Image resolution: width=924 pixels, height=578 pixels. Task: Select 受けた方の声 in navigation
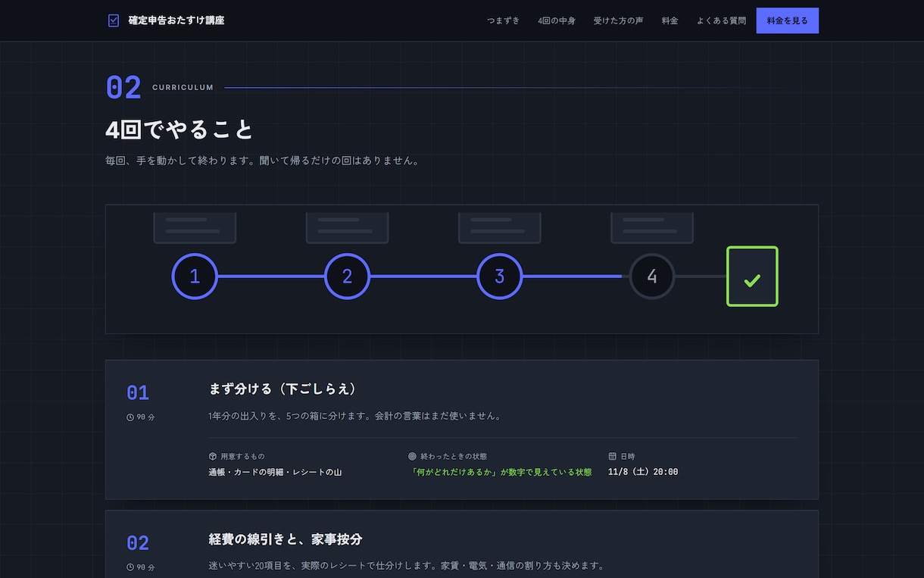point(618,20)
